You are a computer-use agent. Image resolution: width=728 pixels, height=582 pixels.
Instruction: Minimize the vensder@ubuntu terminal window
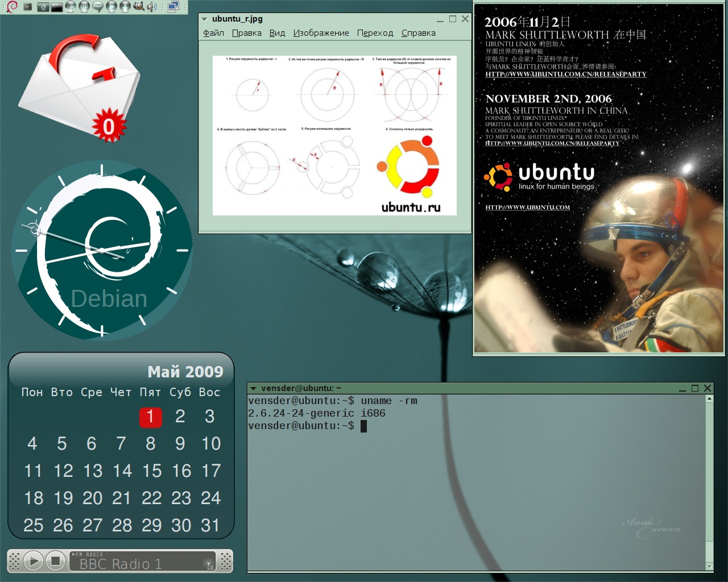(x=682, y=389)
